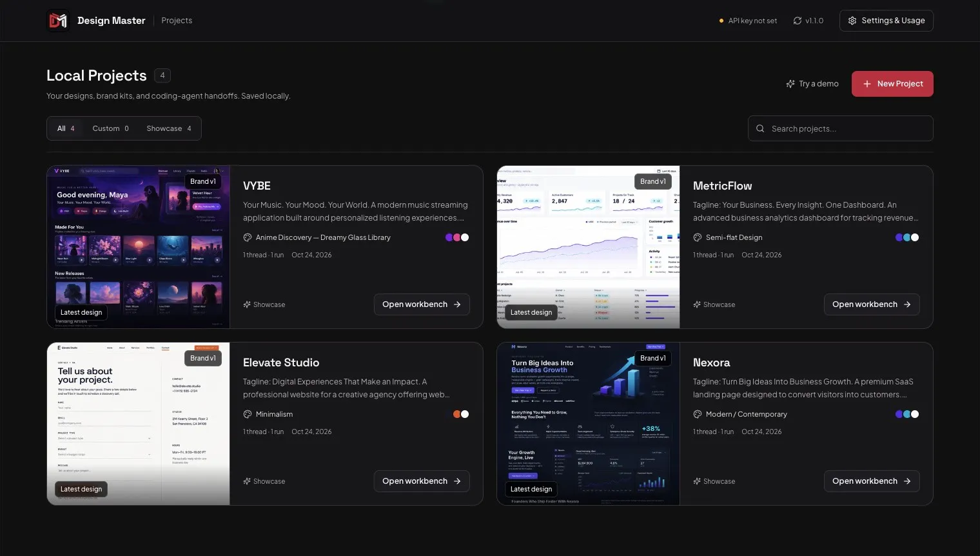980x556 pixels.
Task: Click the sparkle icon next to Try a demo
Action: [x=790, y=84]
